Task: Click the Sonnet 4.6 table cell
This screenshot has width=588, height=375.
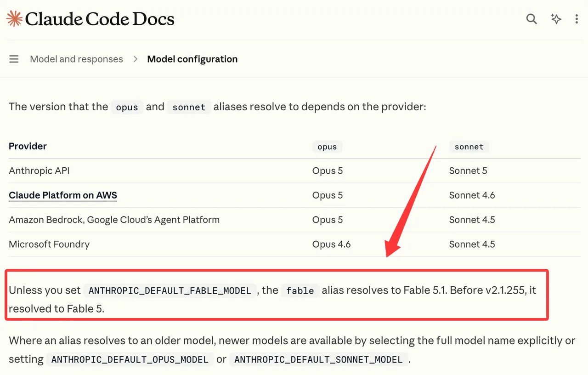Action: click(x=472, y=195)
